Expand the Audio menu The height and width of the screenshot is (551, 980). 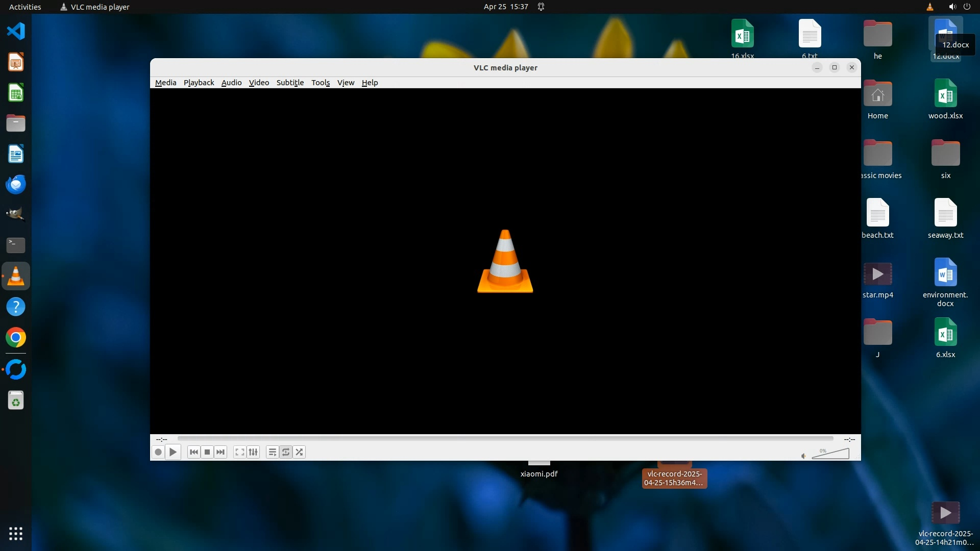point(231,83)
